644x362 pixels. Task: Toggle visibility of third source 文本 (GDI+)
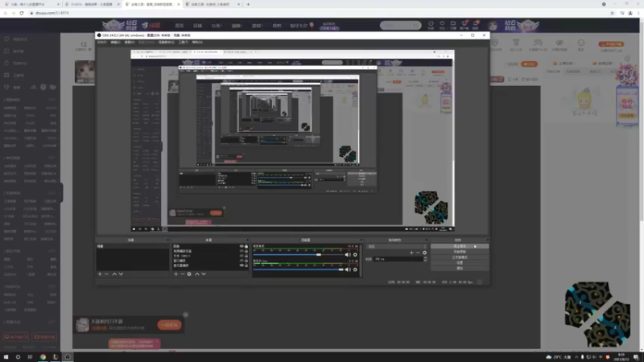[x=242, y=256]
